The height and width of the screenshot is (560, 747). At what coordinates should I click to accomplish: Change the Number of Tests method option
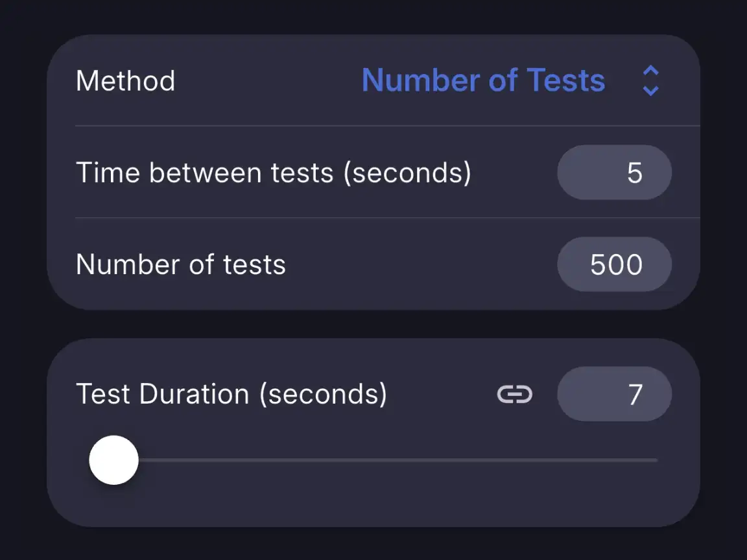click(x=483, y=80)
